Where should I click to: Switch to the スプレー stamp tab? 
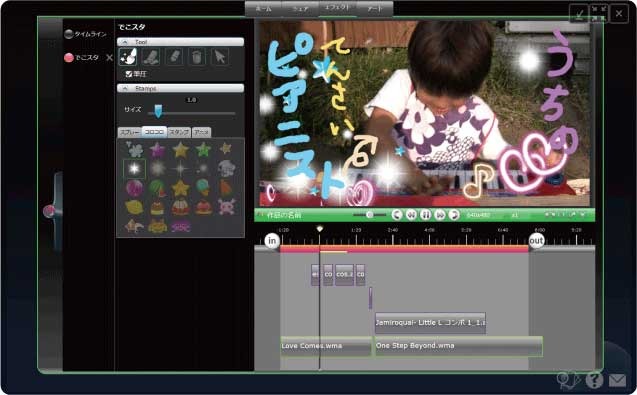click(130, 132)
